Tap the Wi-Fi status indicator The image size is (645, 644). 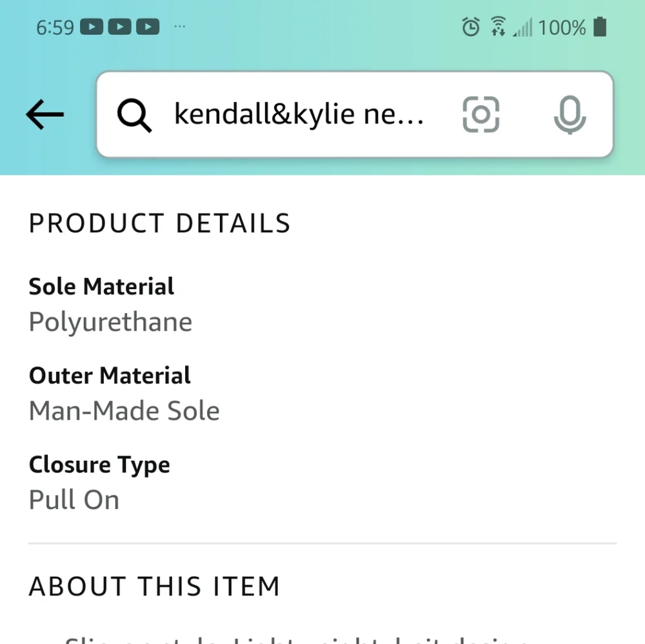click(498, 27)
